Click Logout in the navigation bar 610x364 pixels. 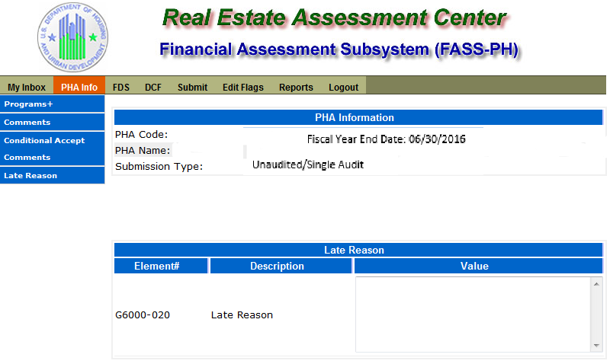click(343, 87)
